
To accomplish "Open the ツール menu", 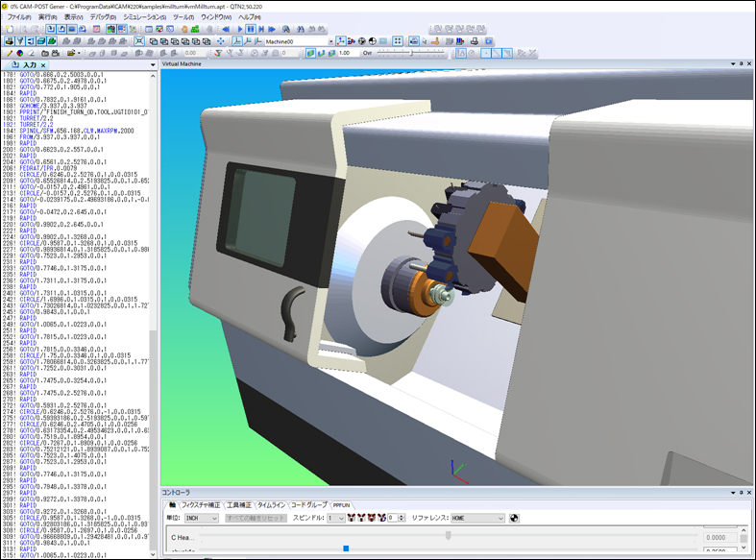I will (x=183, y=17).
